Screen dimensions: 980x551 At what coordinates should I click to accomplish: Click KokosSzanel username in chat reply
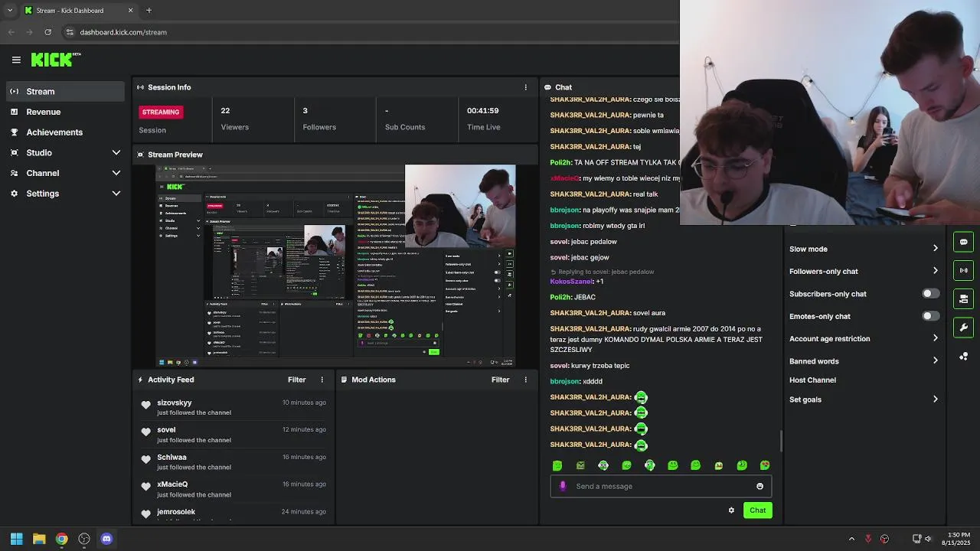pos(571,282)
